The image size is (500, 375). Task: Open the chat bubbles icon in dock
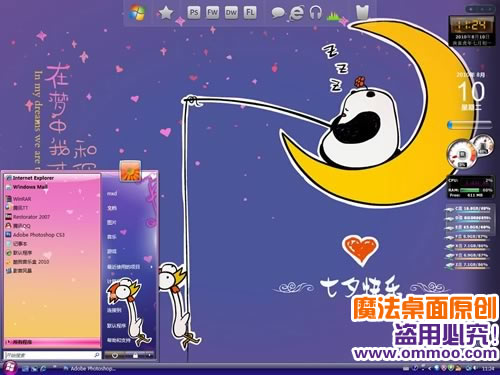278,13
